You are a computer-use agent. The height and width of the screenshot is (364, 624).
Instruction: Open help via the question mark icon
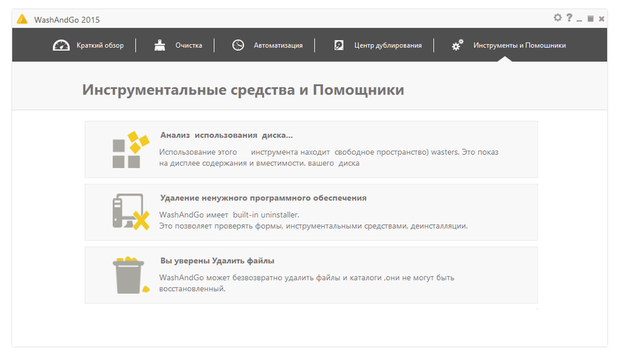click(x=569, y=17)
